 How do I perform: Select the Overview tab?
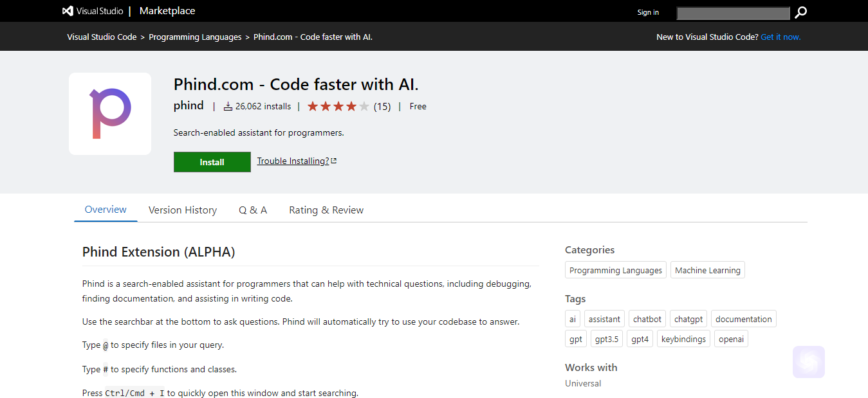(106, 210)
